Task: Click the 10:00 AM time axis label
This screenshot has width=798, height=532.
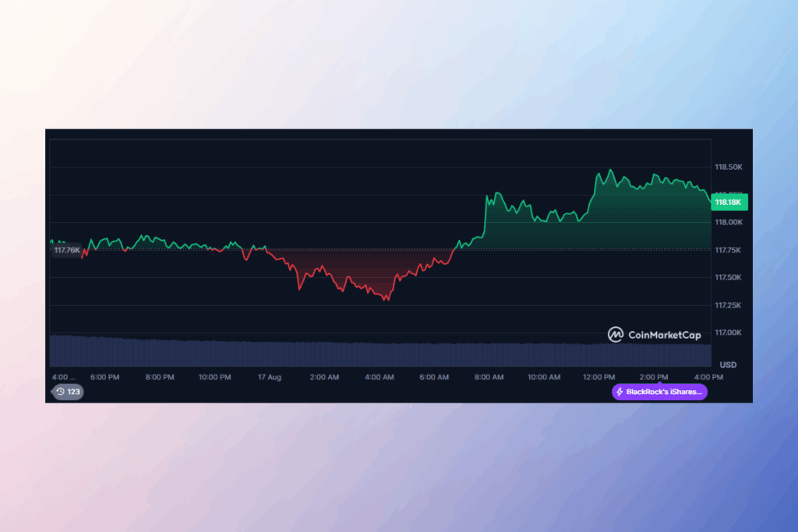Action: pyautogui.click(x=544, y=377)
